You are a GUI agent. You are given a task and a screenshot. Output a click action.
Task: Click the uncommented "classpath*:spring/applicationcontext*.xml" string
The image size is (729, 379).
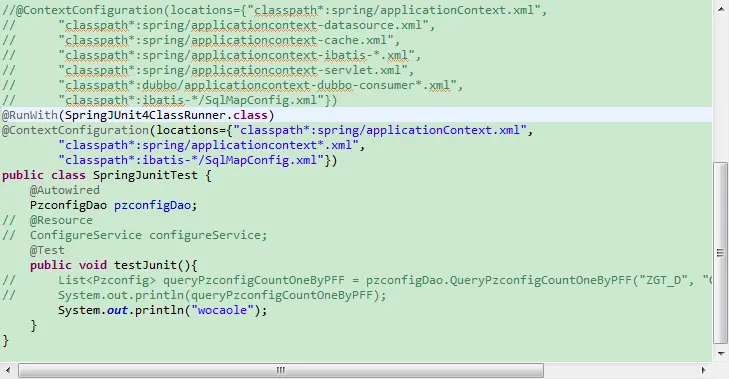point(208,145)
